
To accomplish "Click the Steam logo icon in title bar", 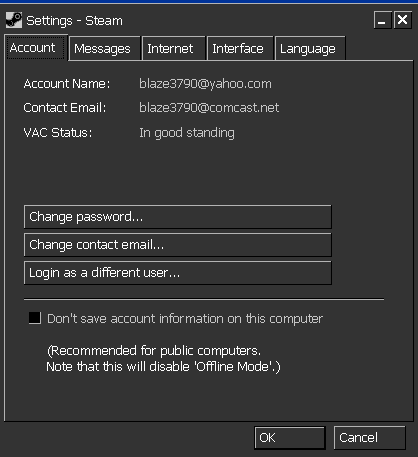I will pyautogui.click(x=14, y=20).
